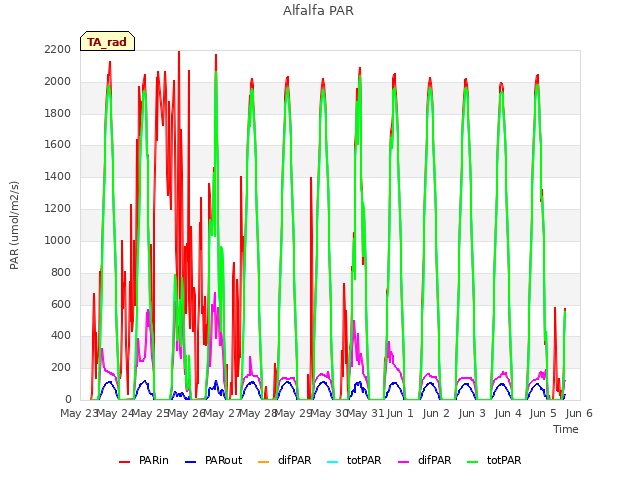The height and width of the screenshot is (480, 640).
Task: Click the Jun 4 x-axis date label
Action: pyautogui.click(x=508, y=413)
